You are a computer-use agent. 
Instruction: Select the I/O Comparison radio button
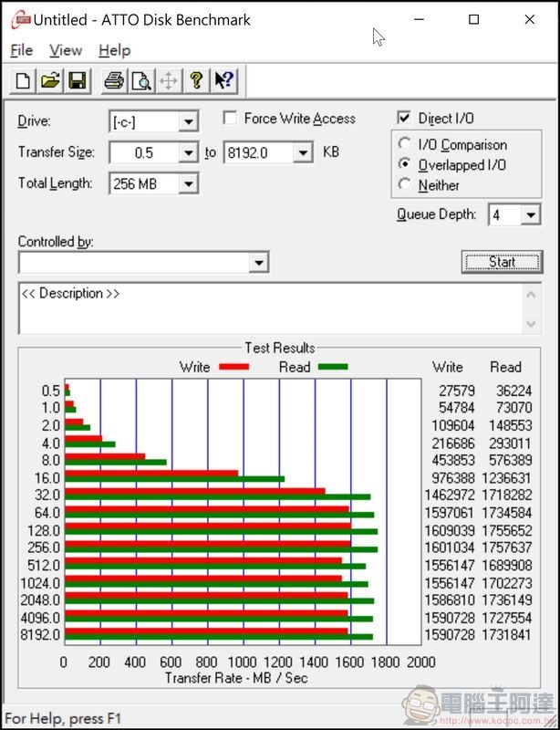click(x=405, y=144)
